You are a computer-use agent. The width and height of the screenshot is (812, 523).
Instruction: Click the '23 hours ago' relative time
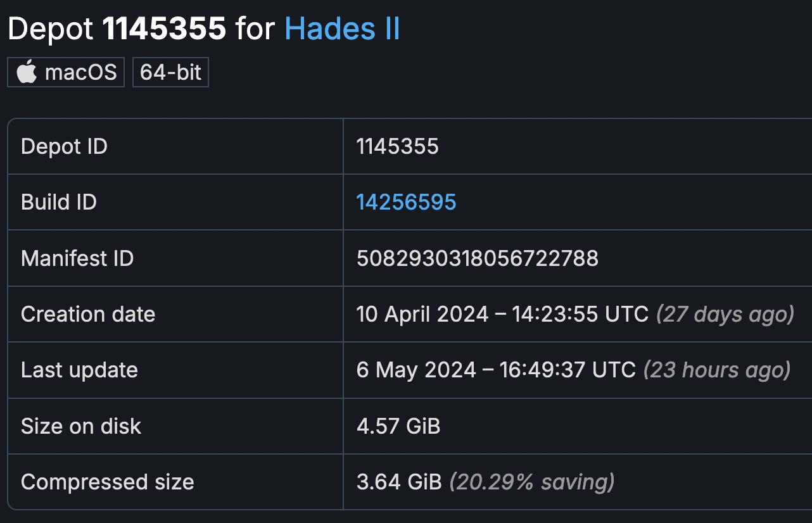pos(716,370)
